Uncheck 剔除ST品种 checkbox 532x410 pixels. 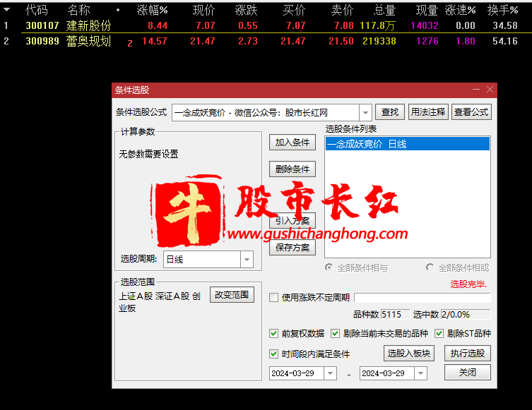[x=439, y=333]
